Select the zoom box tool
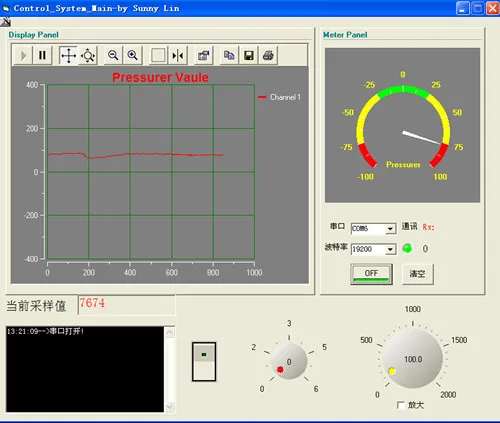This screenshot has width=500, height=423. (x=158, y=55)
